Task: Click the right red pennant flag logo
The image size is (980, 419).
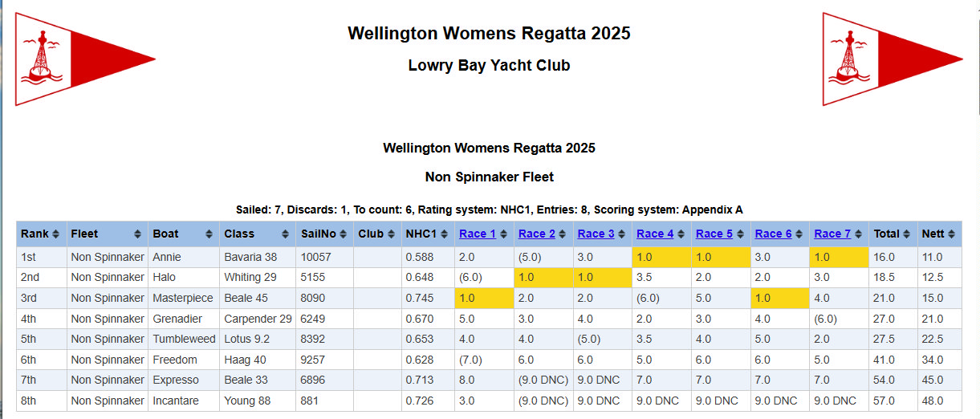Action: tap(892, 59)
